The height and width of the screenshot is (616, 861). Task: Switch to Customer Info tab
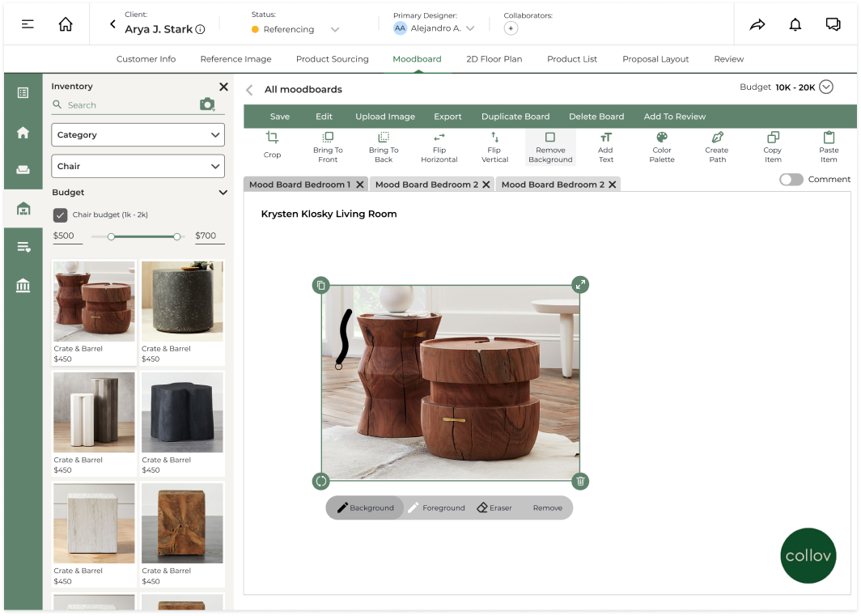[146, 59]
